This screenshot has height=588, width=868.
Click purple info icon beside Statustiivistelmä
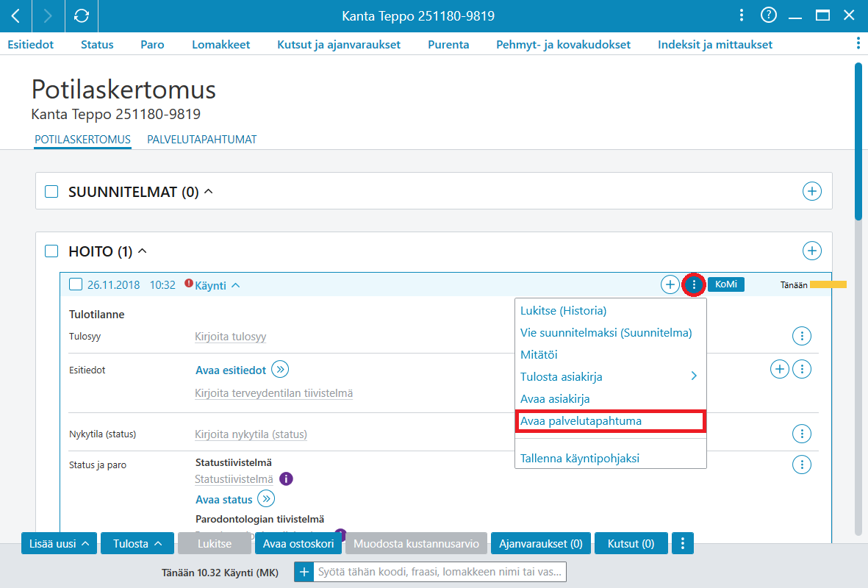286,479
